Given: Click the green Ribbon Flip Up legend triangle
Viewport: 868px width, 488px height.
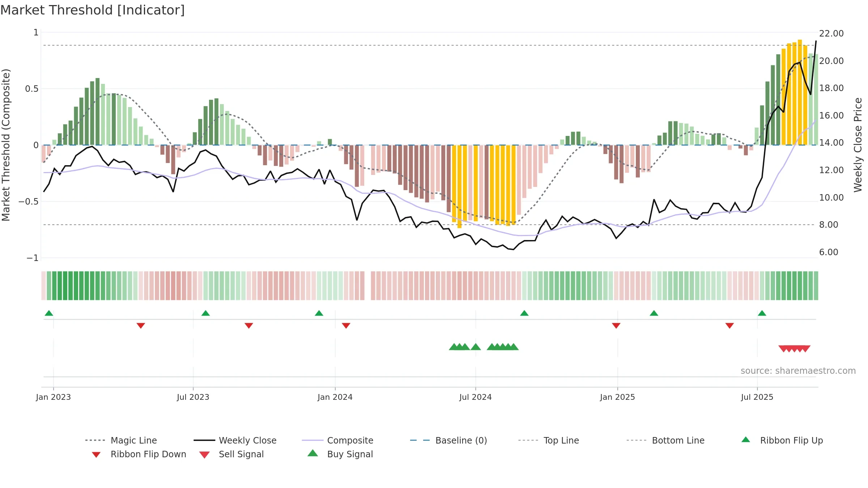Looking at the screenshot, I should tap(746, 440).
